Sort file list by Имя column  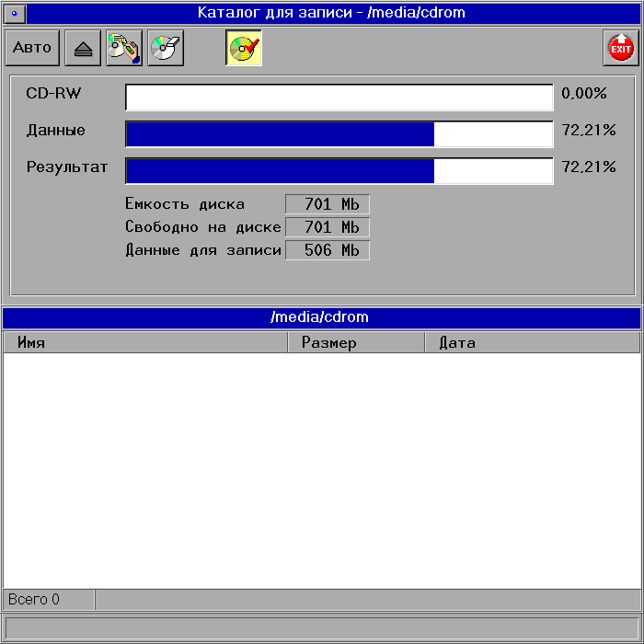coord(145,342)
